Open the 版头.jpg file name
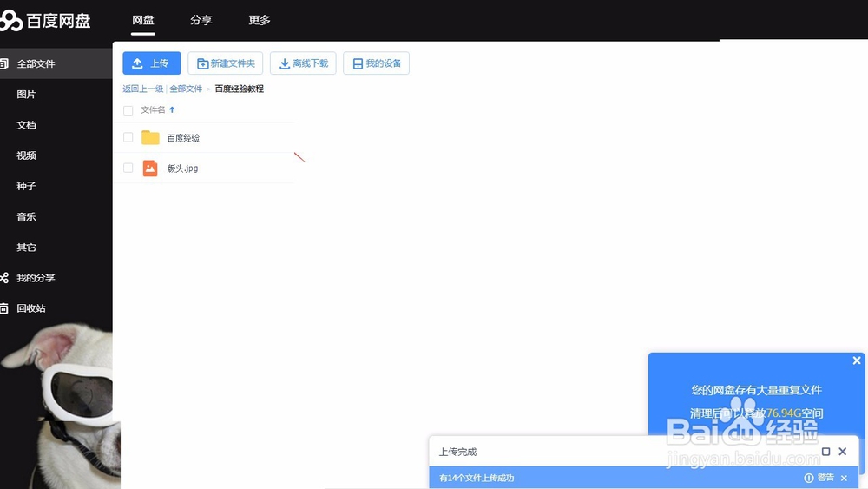Screen dimensions: 868x489 (182, 169)
